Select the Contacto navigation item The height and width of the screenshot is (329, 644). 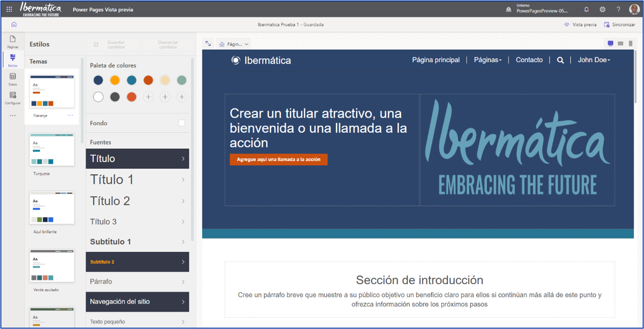(529, 60)
